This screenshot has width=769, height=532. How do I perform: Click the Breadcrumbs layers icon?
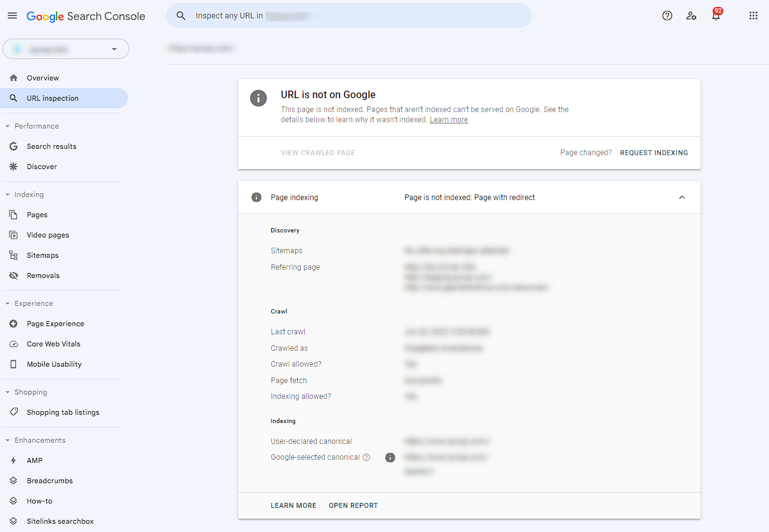[x=14, y=481]
